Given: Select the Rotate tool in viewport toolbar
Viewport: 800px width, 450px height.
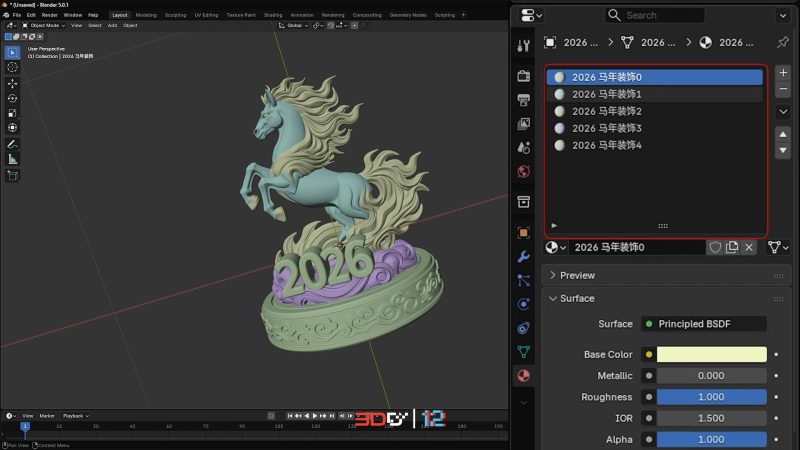Looking at the screenshot, I should [x=12, y=98].
